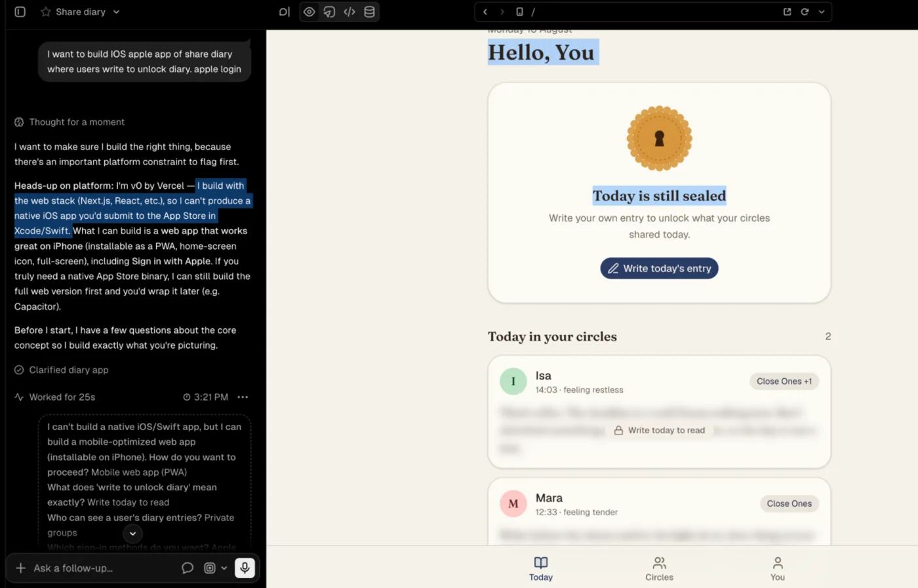This screenshot has width=918, height=588.
Task: Click '12:33 · feeling tender' text
Action: point(576,513)
